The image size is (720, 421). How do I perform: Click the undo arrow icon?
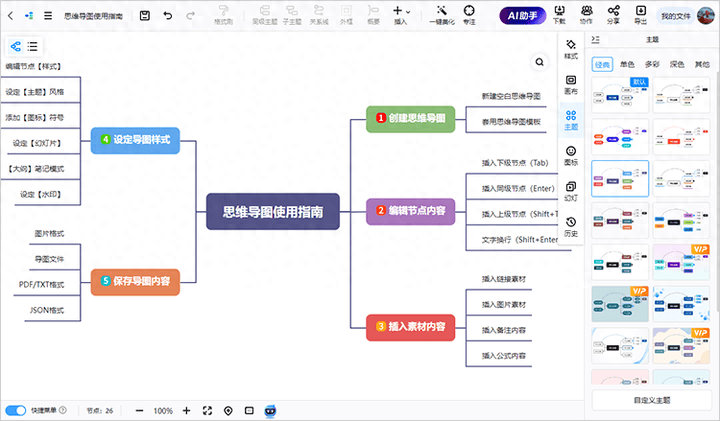point(167,16)
